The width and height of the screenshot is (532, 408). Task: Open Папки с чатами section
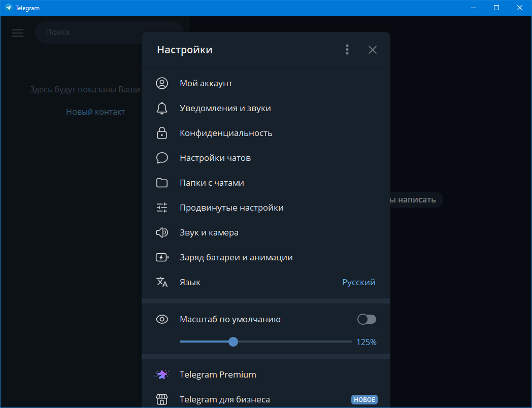click(265, 183)
